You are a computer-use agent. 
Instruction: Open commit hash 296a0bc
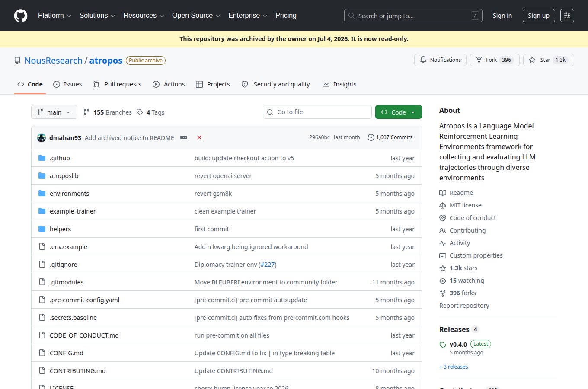319,137
